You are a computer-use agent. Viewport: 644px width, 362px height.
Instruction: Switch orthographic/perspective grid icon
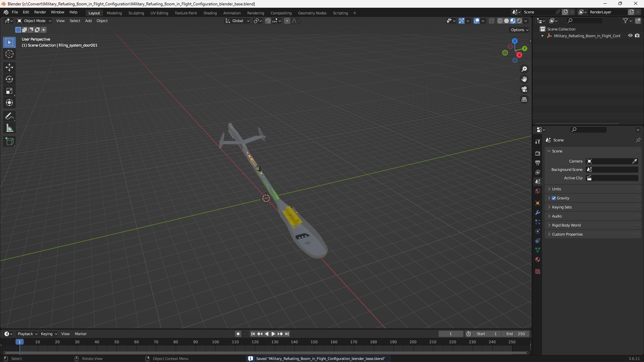[524, 99]
